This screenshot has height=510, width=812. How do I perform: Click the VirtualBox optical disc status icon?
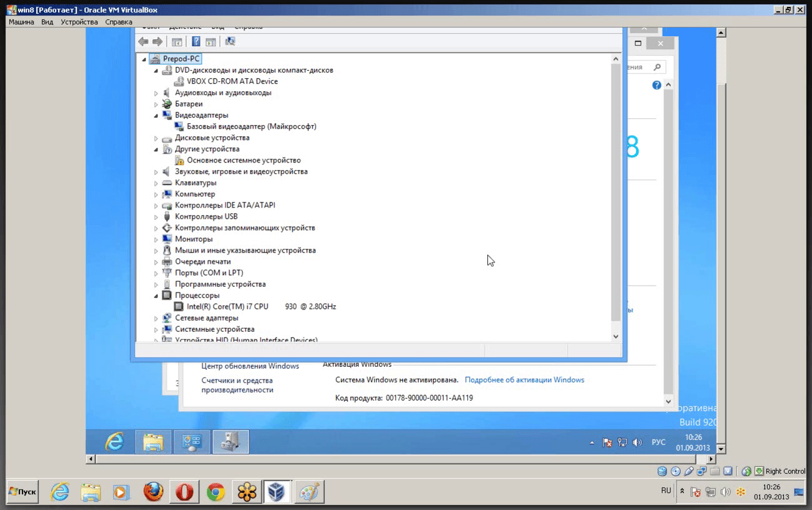(676, 471)
